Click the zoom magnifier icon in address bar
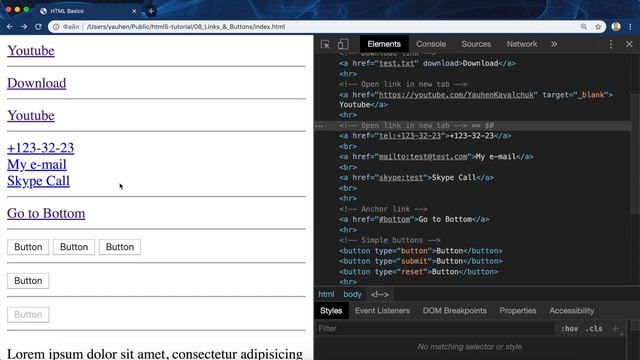 click(x=584, y=27)
